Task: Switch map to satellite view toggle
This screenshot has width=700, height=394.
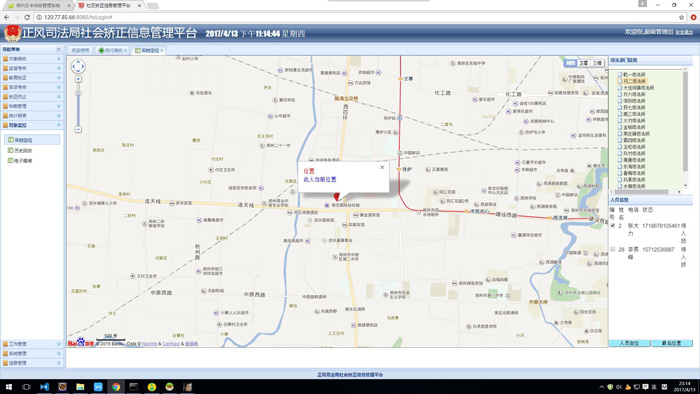Action: (584, 63)
